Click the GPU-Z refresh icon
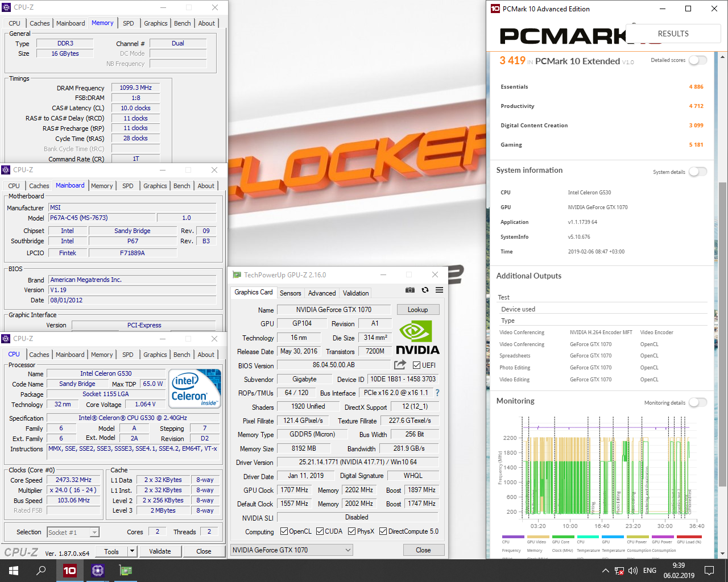This screenshot has width=728, height=582. pyautogui.click(x=425, y=290)
